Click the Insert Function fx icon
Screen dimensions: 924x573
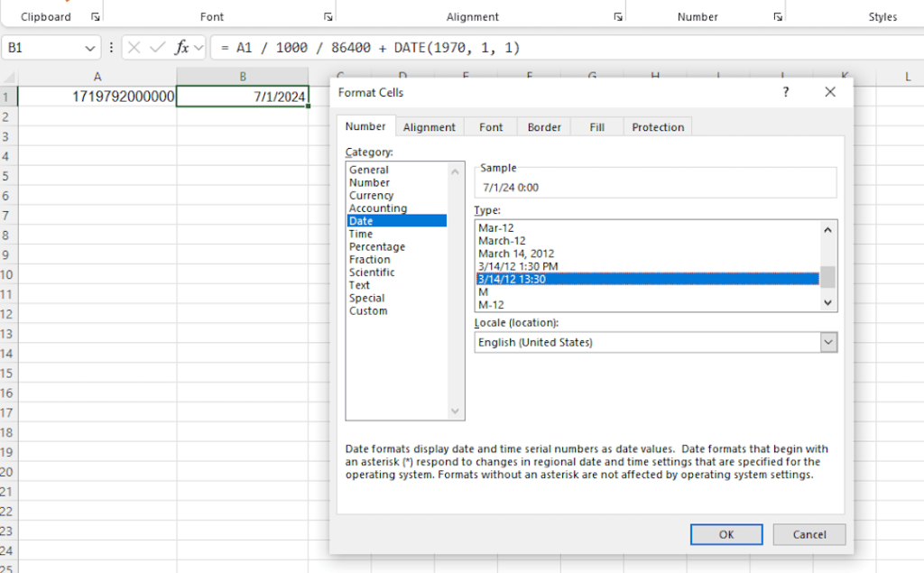181,48
